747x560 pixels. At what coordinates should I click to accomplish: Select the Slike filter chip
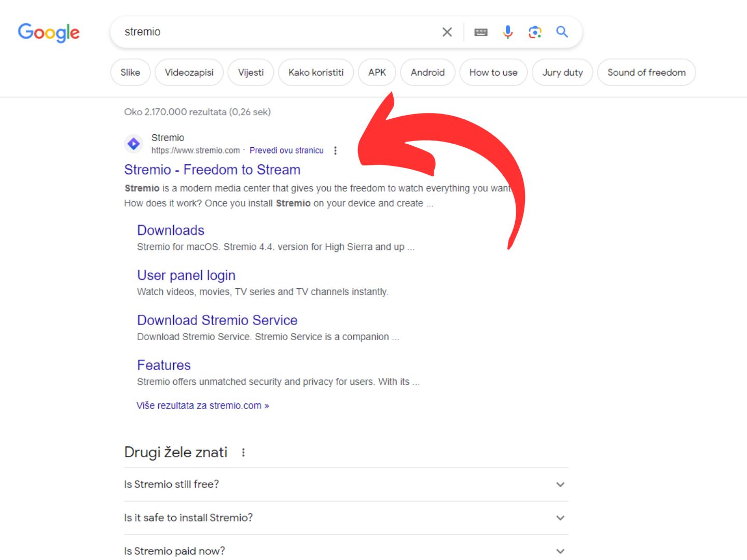[x=130, y=73]
